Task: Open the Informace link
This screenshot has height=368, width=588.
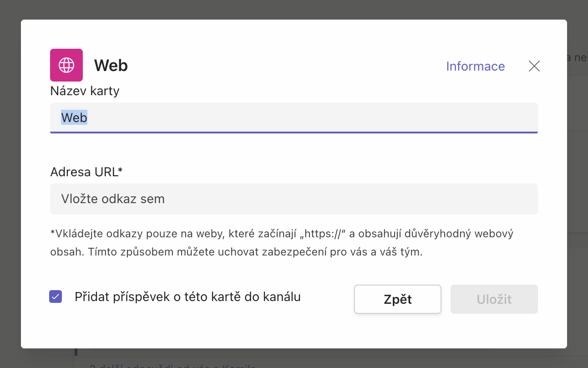Action: (475, 66)
